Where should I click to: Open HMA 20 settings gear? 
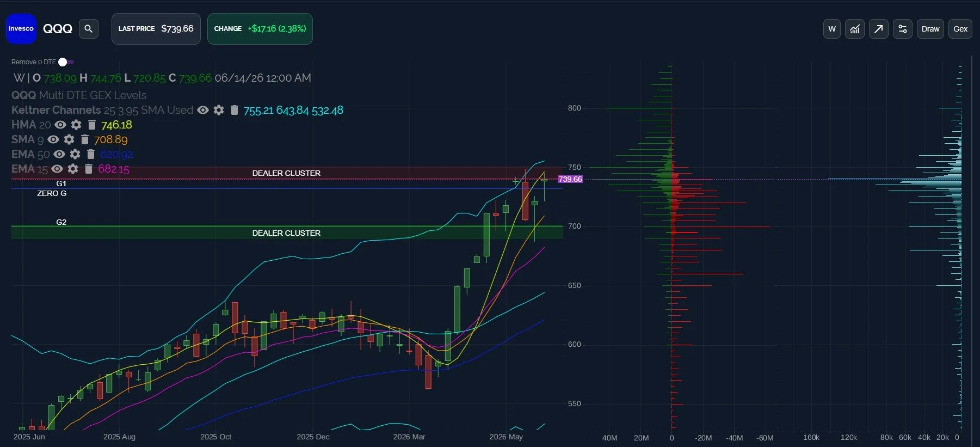pyautogui.click(x=76, y=125)
